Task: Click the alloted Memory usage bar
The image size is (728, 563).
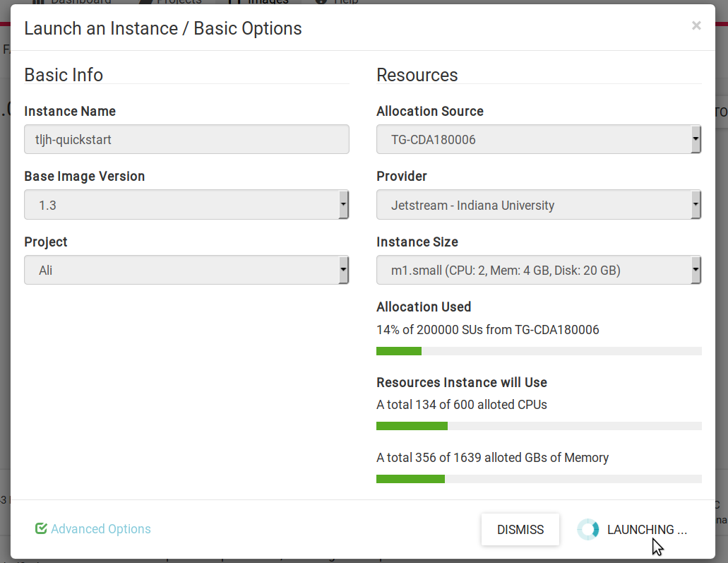Action: tap(539, 479)
